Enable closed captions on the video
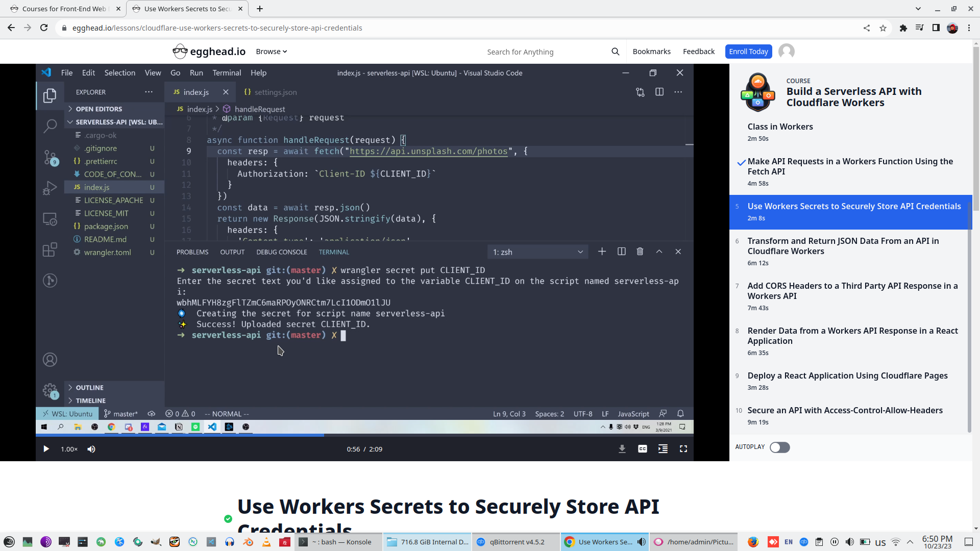Image resolution: width=980 pixels, height=551 pixels. coord(642,449)
